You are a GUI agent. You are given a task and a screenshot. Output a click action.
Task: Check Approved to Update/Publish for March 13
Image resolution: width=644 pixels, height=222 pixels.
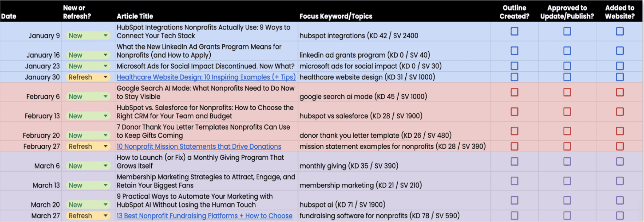pos(567,181)
